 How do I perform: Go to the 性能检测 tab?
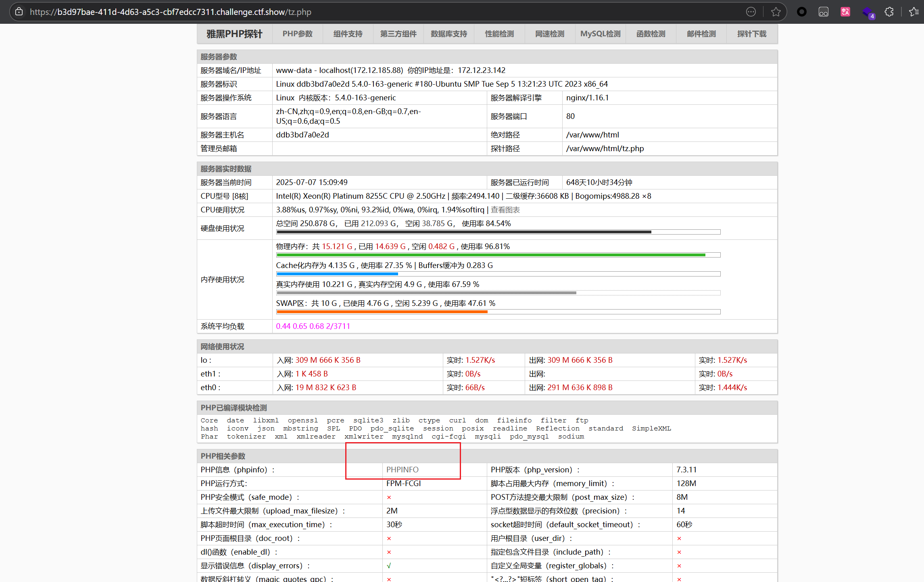(x=499, y=34)
